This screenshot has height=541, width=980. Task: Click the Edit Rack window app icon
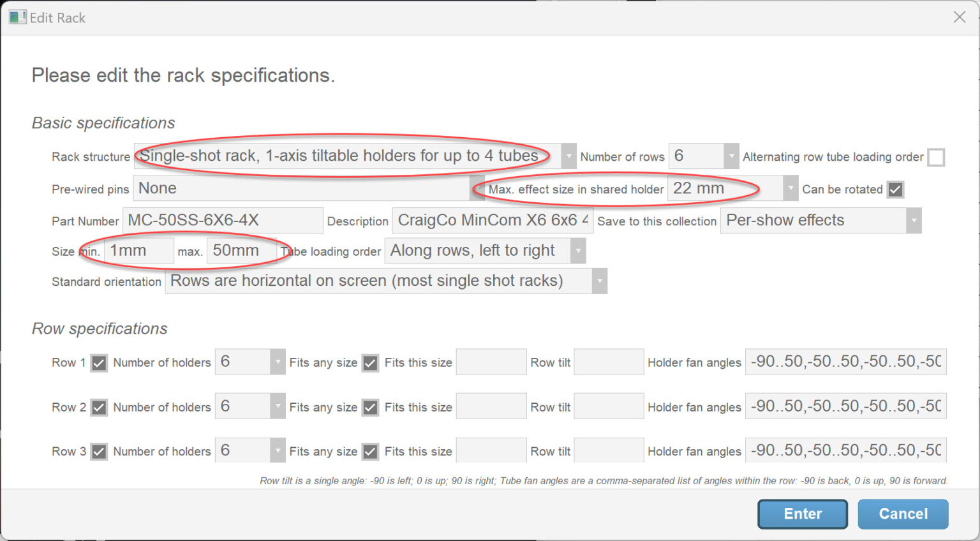pyautogui.click(x=17, y=17)
